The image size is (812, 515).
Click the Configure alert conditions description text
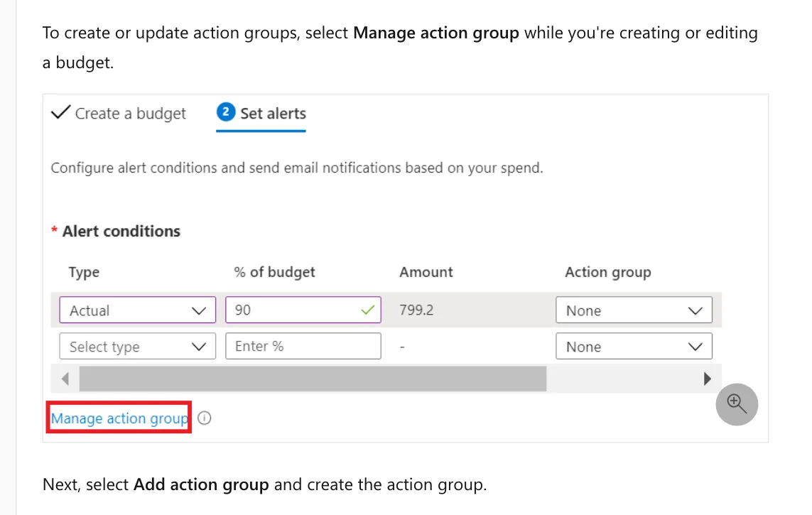tap(297, 168)
